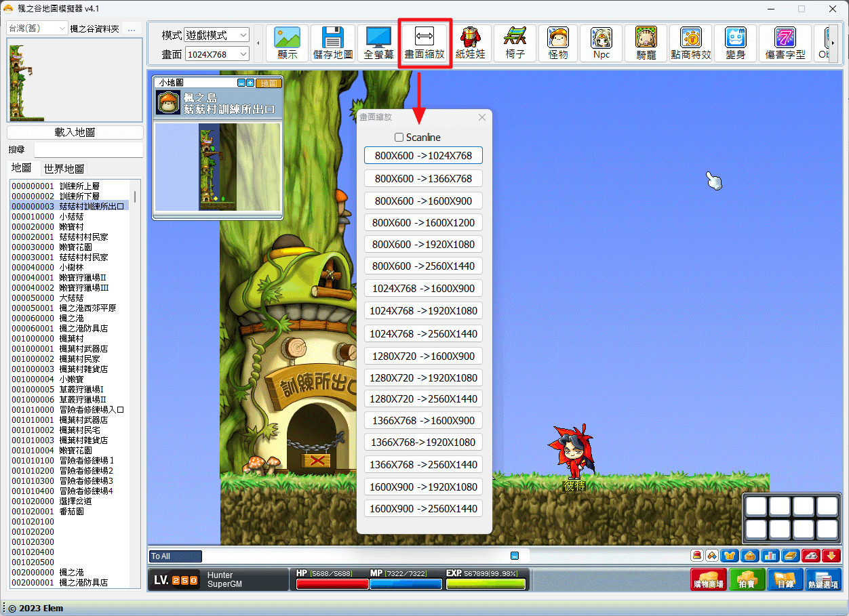The height and width of the screenshot is (616, 849).
Task: Click the 搜尋 search input field
Action: [x=89, y=149]
